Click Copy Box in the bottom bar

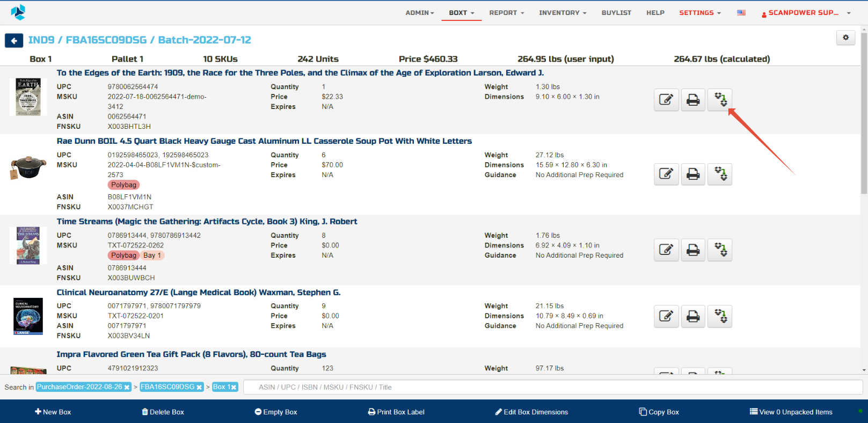[x=659, y=412]
